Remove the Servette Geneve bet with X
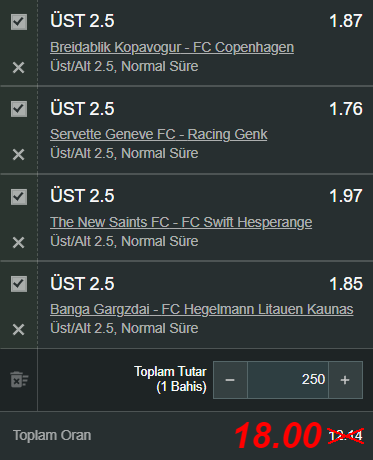 (x=18, y=155)
